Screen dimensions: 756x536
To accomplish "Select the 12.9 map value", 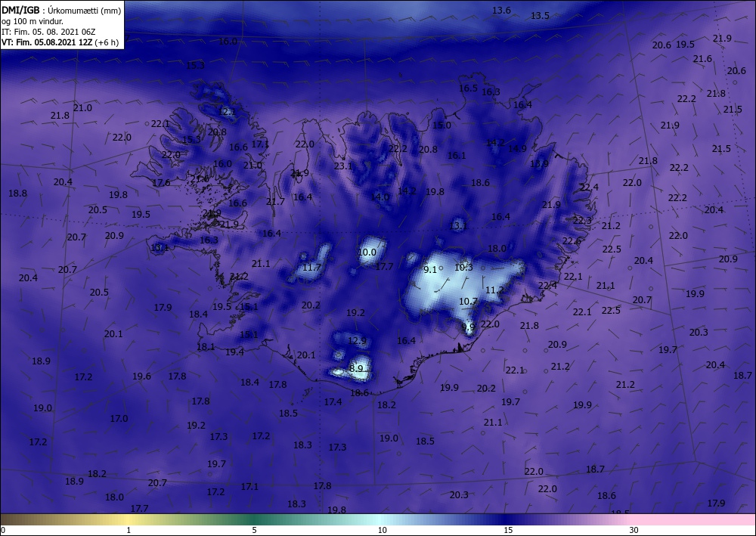I will (x=358, y=341).
